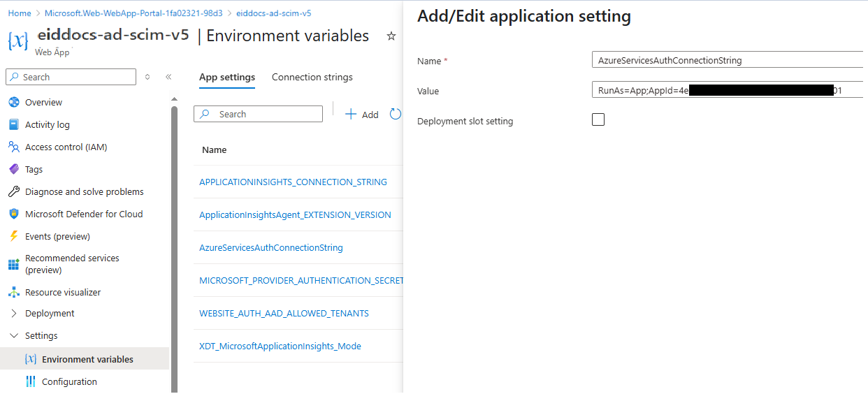Image resolution: width=868 pixels, height=394 pixels.
Task: Click the Tags icon in sidebar
Action: 13,170
